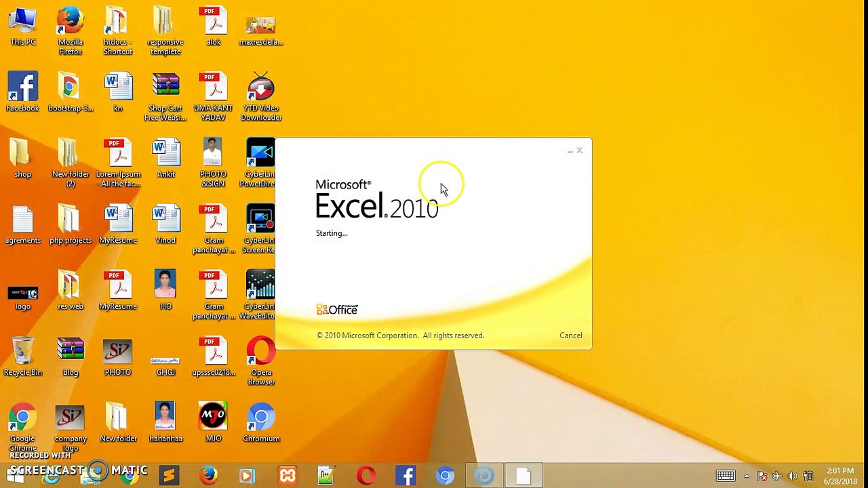Open clock showing 2:01 PM

point(840,476)
